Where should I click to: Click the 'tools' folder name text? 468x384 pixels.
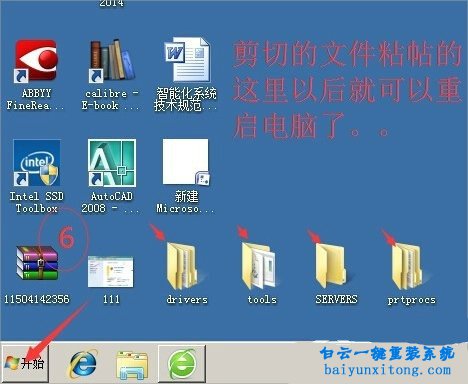pyautogui.click(x=262, y=299)
